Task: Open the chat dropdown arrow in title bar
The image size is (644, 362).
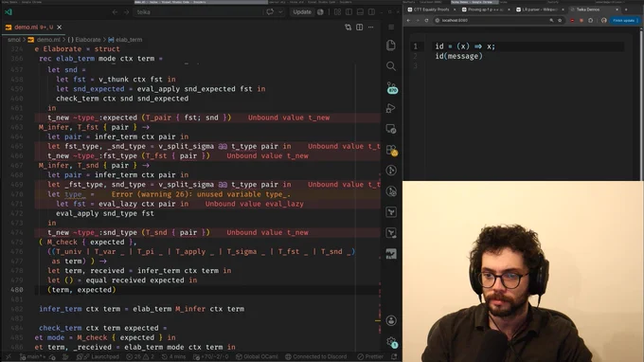Action: coord(280,12)
